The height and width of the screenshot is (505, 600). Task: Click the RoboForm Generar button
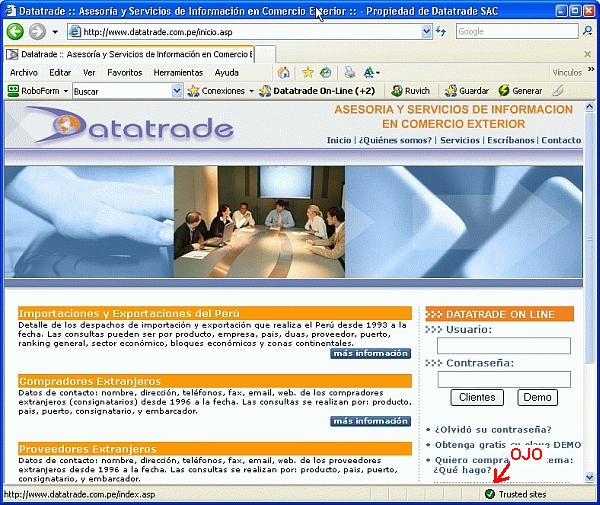(520, 91)
